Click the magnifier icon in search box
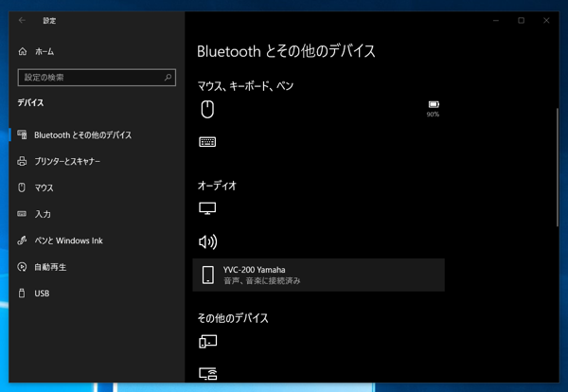 point(168,77)
